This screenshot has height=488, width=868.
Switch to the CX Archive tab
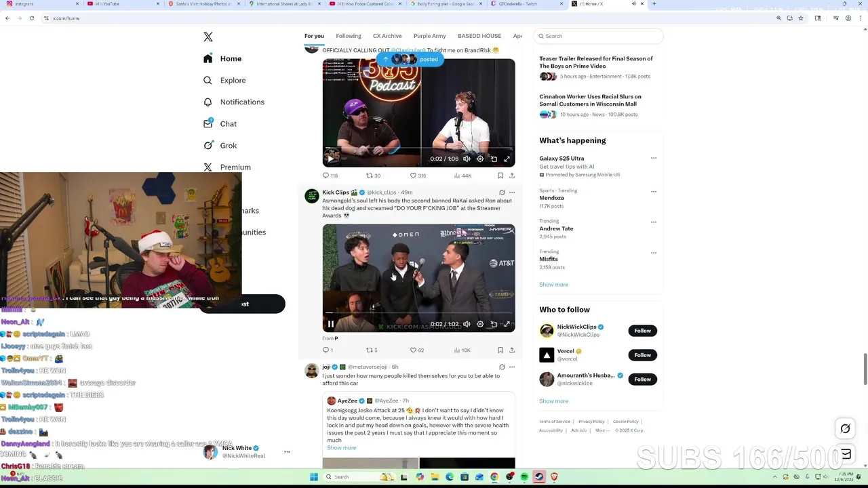click(387, 36)
